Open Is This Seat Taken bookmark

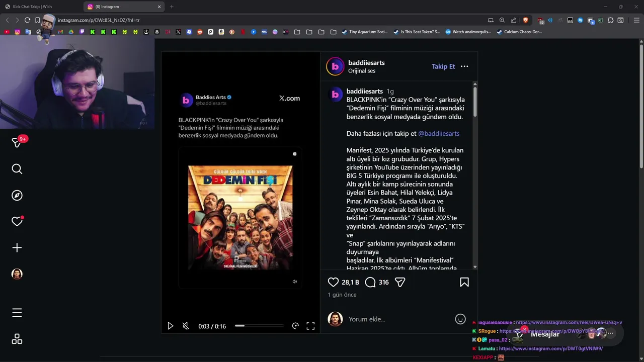pos(417,32)
